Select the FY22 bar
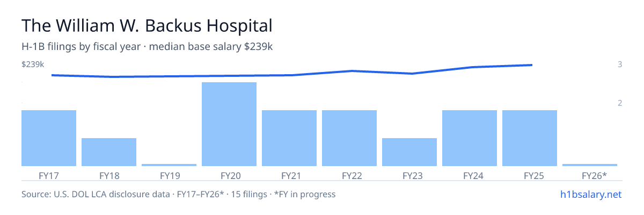Image resolution: width=644 pixels, height=215 pixels. (x=349, y=138)
